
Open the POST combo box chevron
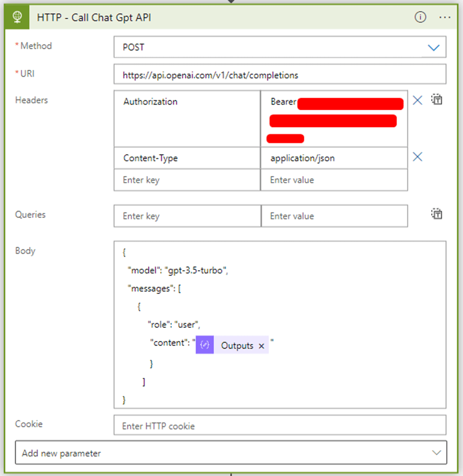pos(434,47)
